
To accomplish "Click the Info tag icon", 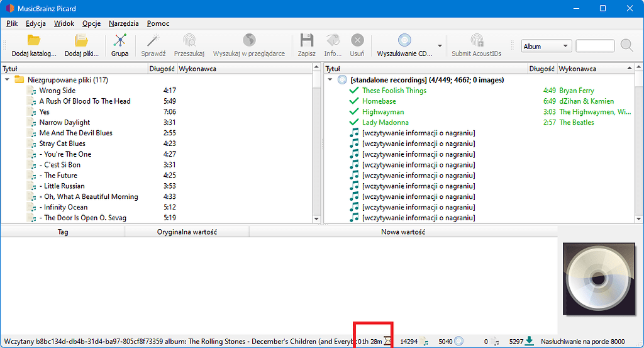I will 333,40.
